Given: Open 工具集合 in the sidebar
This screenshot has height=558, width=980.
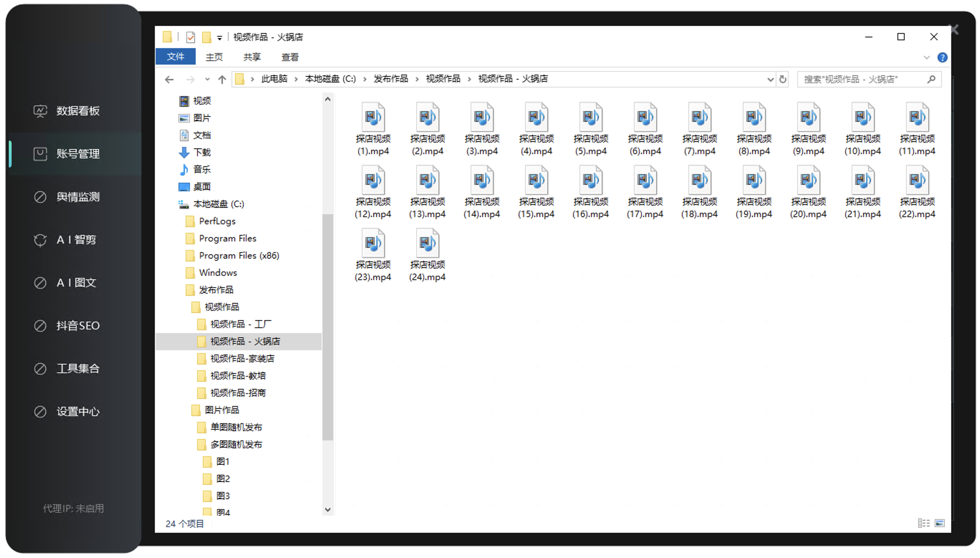Looking at the screenshot, I should 67,368.
